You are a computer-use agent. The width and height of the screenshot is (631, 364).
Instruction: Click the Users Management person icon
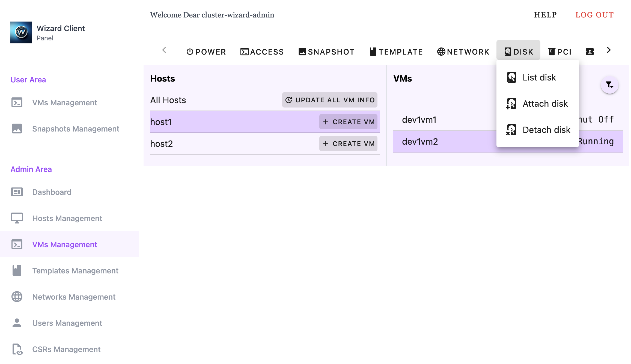17,323
